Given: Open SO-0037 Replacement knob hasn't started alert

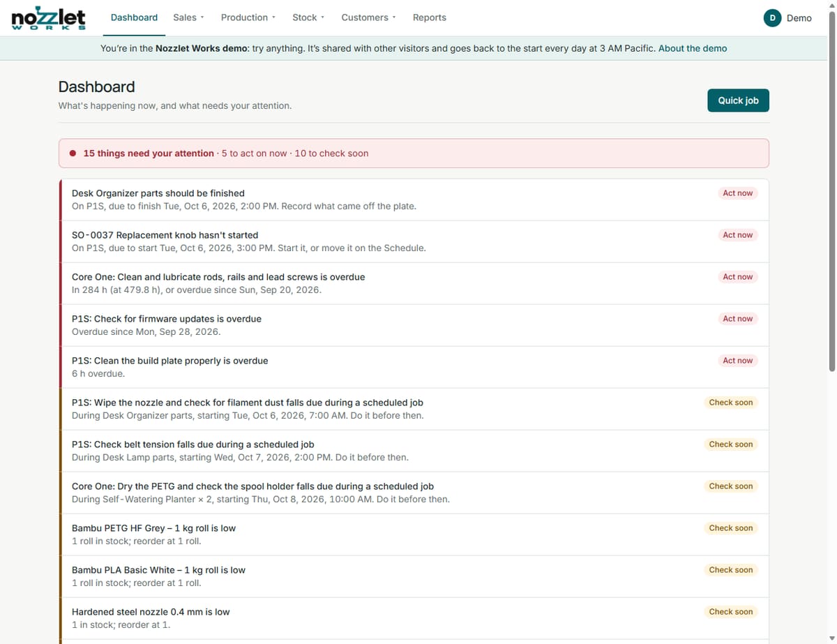Looking at the screenshot, I should click(x=414, y=241).
